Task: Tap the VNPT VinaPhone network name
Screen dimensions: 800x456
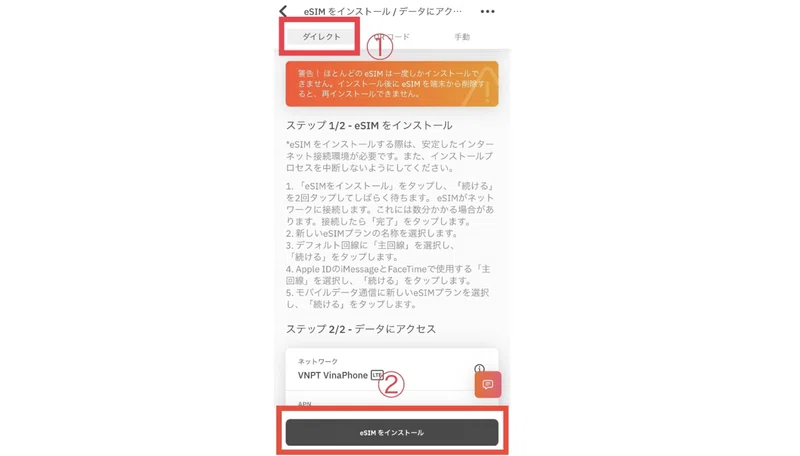Action: pyautogui.click(x=333, y=375)
